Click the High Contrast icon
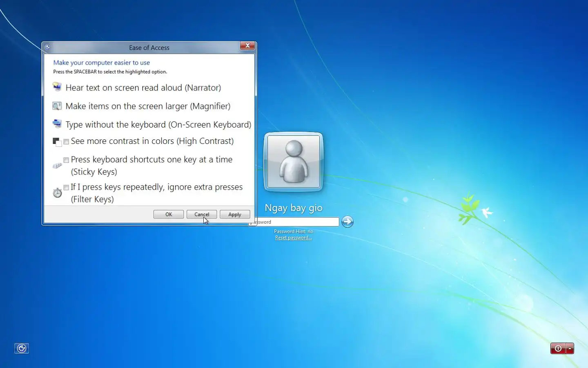 [57, 142]
